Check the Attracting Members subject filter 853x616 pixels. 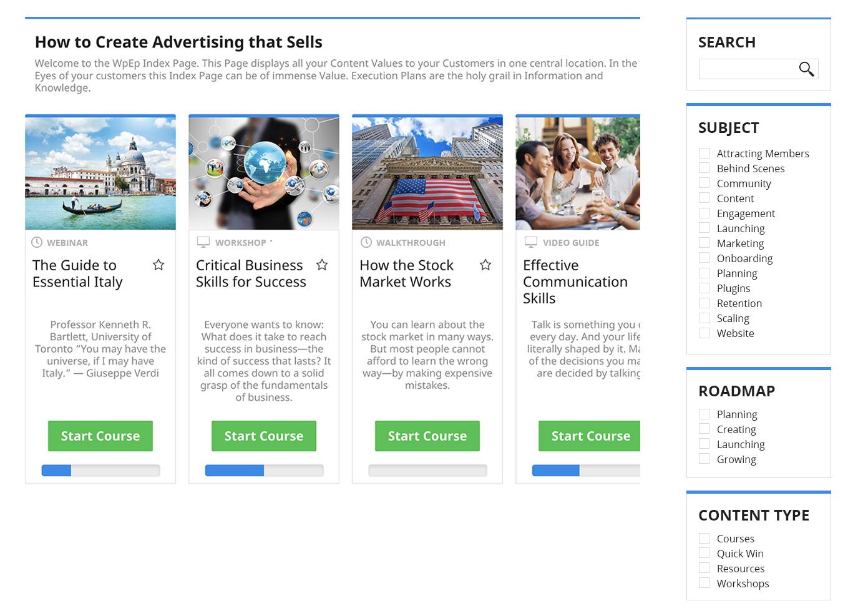(x=704, y=153)
